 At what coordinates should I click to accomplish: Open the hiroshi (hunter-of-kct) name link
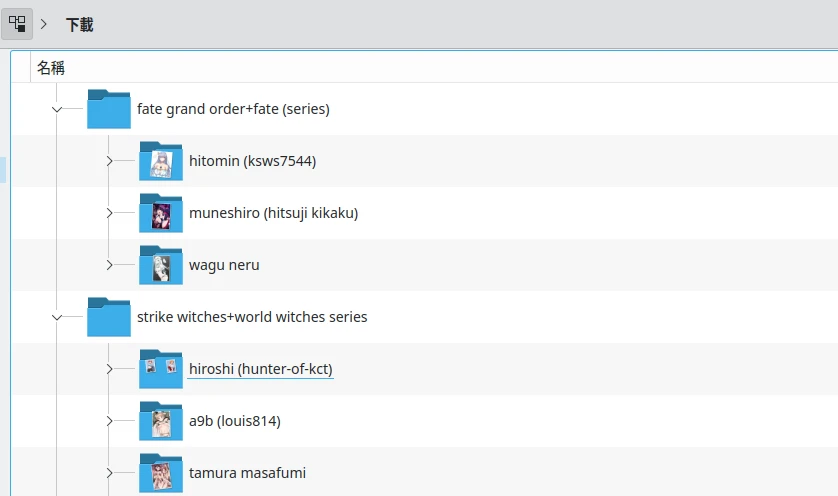click(x=260, y=369)
